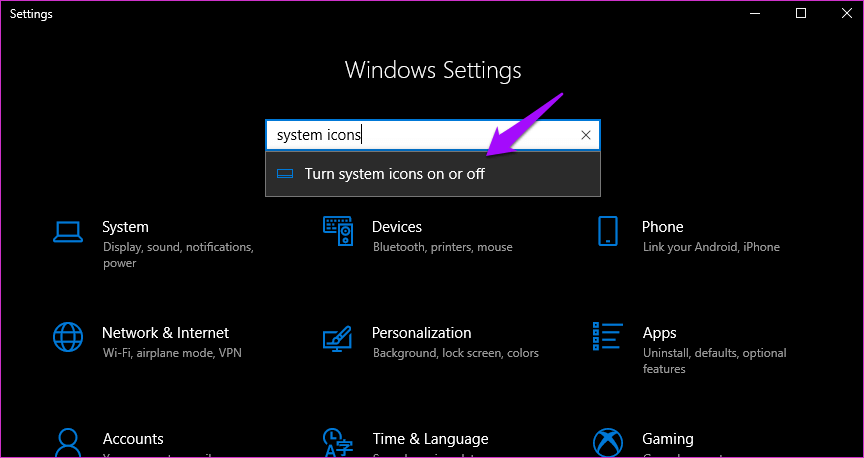This screenshot has height=458, width=864.
Task: Select 'Turn system icons on or off' result
Action: pyautogui.click(x=433, y=174)
